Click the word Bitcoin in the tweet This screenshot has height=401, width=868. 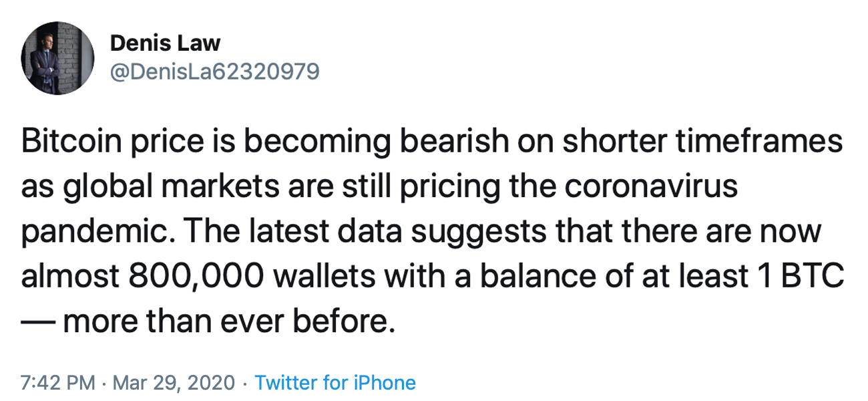point(69,144)
